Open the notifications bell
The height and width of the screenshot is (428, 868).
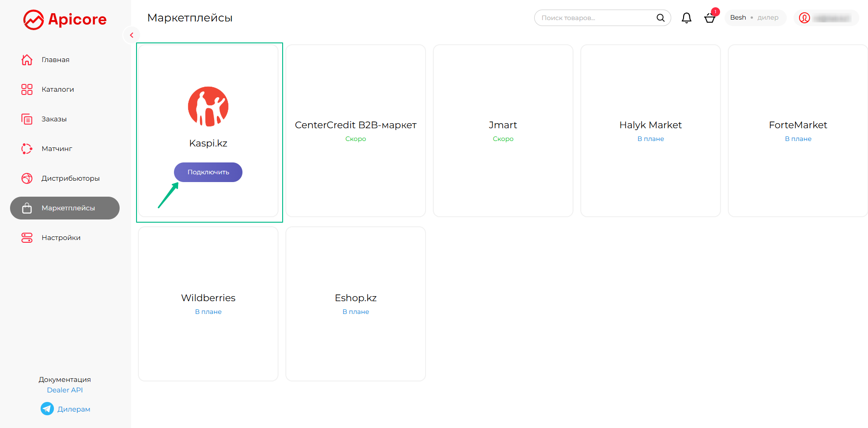(x=686, y=18)
